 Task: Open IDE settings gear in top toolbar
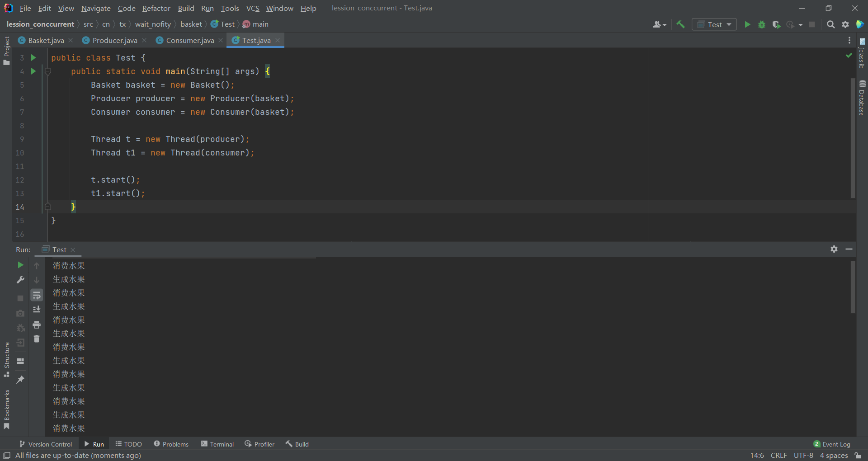pos(845,24)
